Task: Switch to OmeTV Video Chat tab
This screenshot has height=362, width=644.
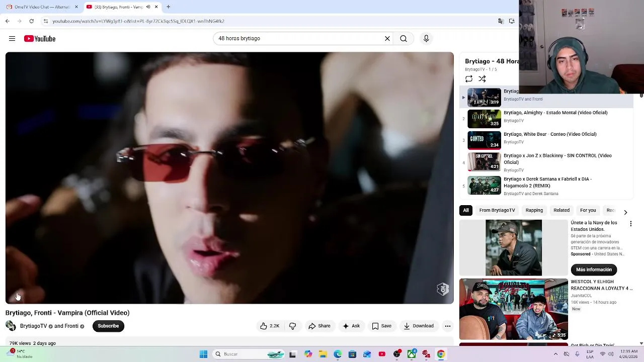Action: (x=42, y=7)
